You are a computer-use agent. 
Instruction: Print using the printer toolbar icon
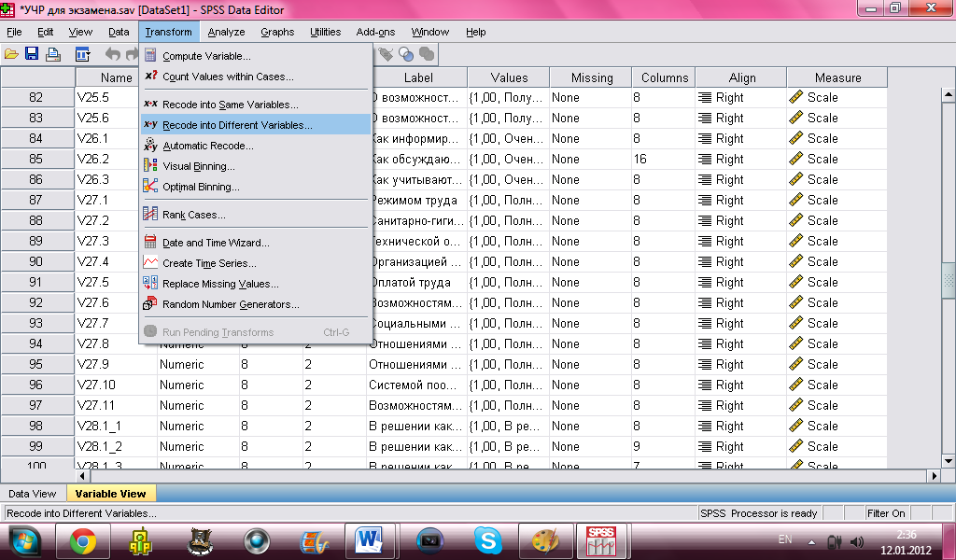(x=53, y=54)
